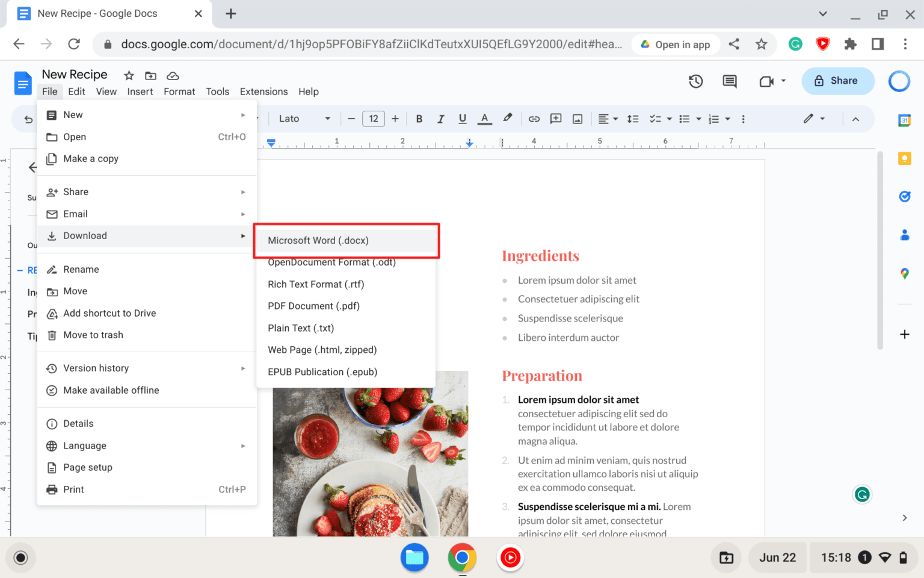Insert an image from the toolbar
The width and height of the screenshot is (924, 578).
(x=577, y=119)
